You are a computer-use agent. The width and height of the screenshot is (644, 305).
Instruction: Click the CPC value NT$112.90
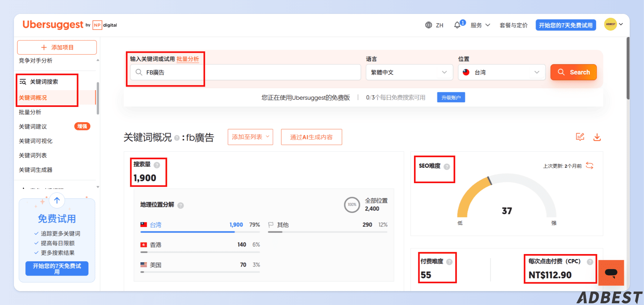[x=550, y=275]
